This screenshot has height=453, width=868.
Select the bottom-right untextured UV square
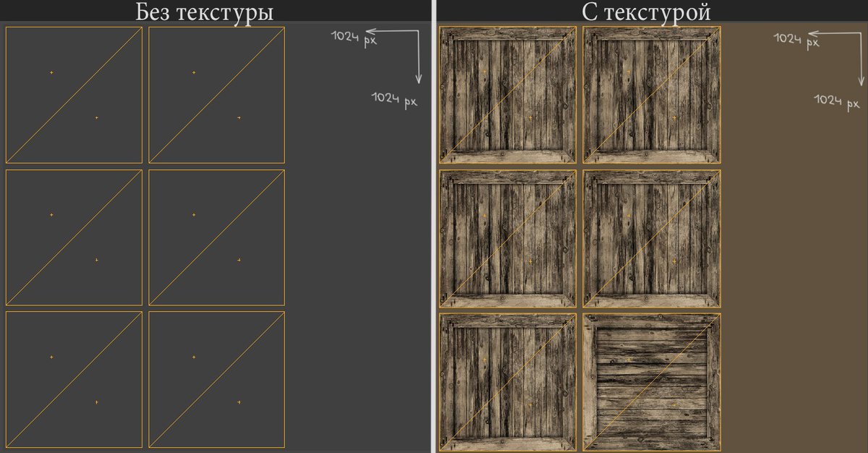click(x=217, y=380)
